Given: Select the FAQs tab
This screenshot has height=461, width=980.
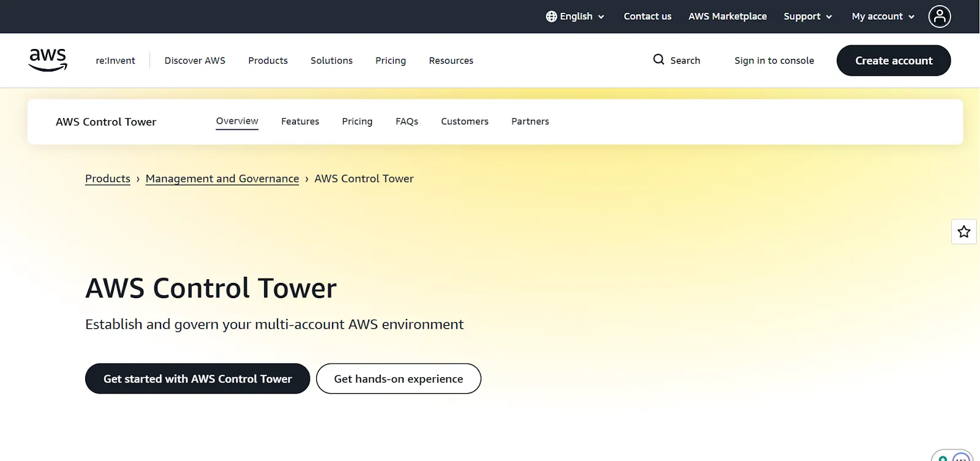Looking at the screenshot, I should pos(407,121).
